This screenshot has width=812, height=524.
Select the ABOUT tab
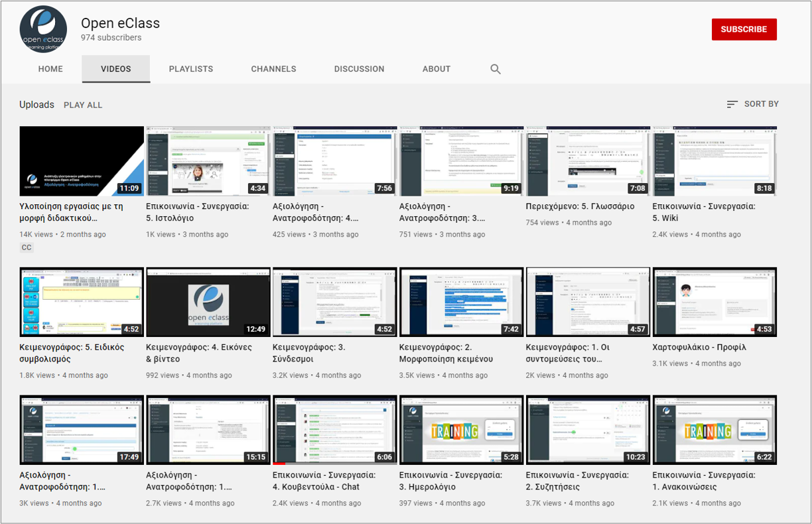tap(437, 69)
